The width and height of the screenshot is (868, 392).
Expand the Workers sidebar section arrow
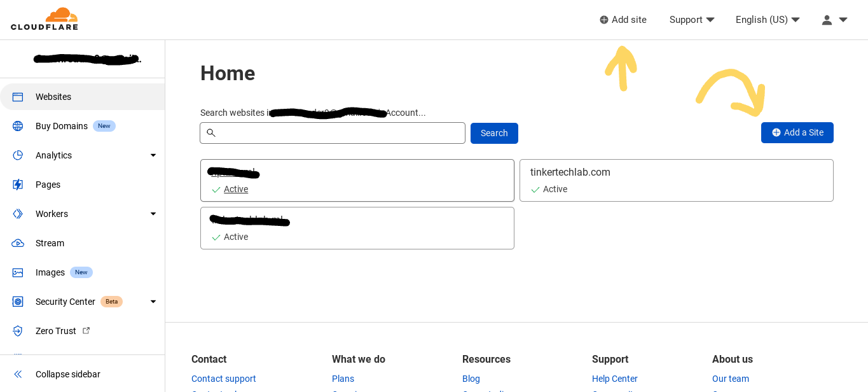pyautogui.click(x=153, y=214)
